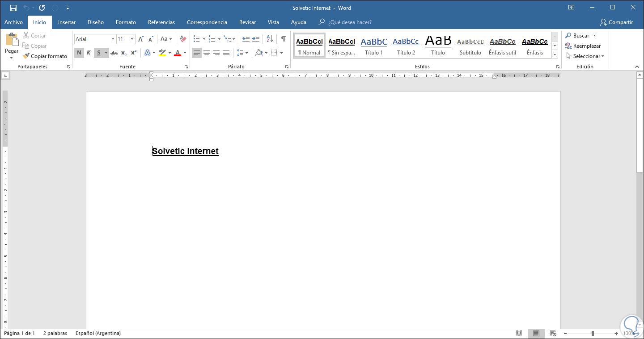The width and height of the screenshot is (644, 339).
Task: Open text effects glowing A icon
Action: tap(148, 53)
